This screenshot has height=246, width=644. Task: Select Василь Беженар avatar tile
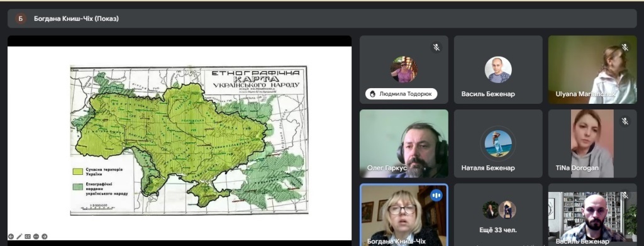coord(498,69)
